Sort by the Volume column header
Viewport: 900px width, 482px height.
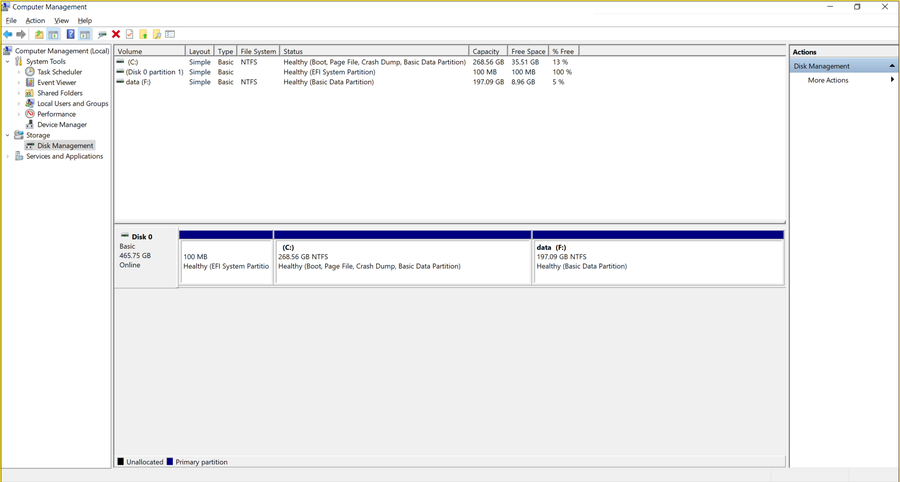(150, 51)
